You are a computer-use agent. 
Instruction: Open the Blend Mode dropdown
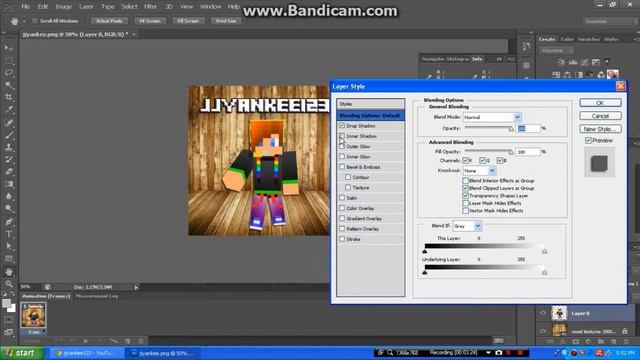tap(517, 117)
